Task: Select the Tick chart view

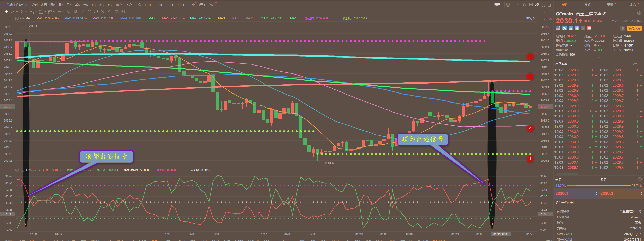Action: tap(192, 5)
